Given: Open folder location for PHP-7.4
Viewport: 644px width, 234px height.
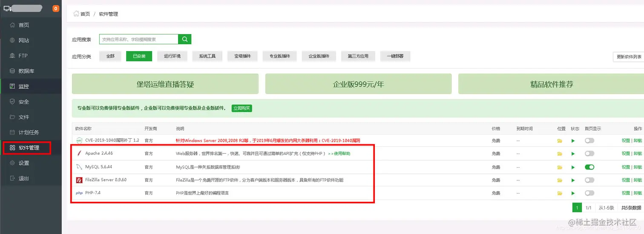Looking at the screenshot, I should 560,193.
